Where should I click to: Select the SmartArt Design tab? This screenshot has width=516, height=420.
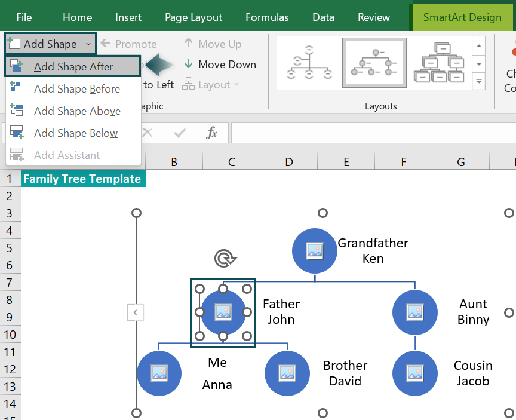click(462, 17)
